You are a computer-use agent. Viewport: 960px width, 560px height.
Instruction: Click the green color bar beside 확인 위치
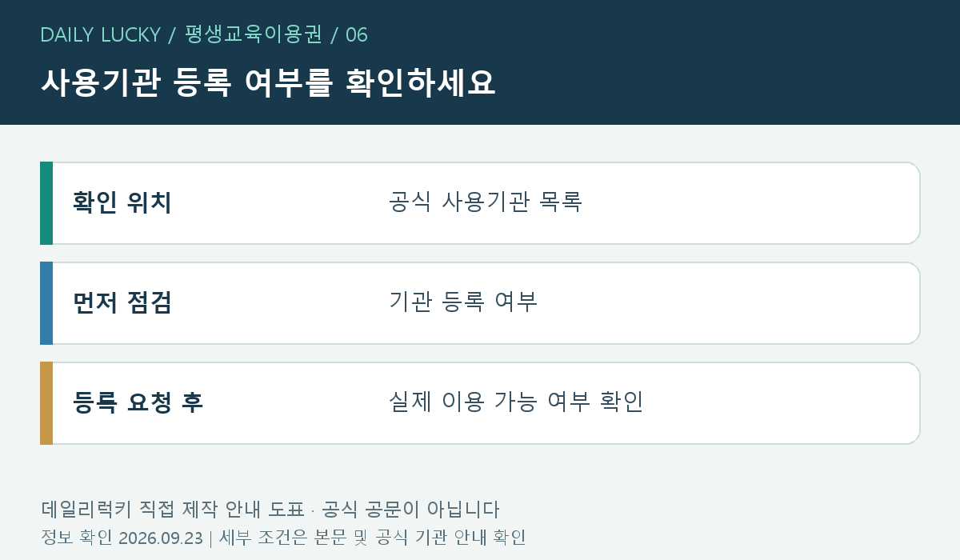click(46, 203)
